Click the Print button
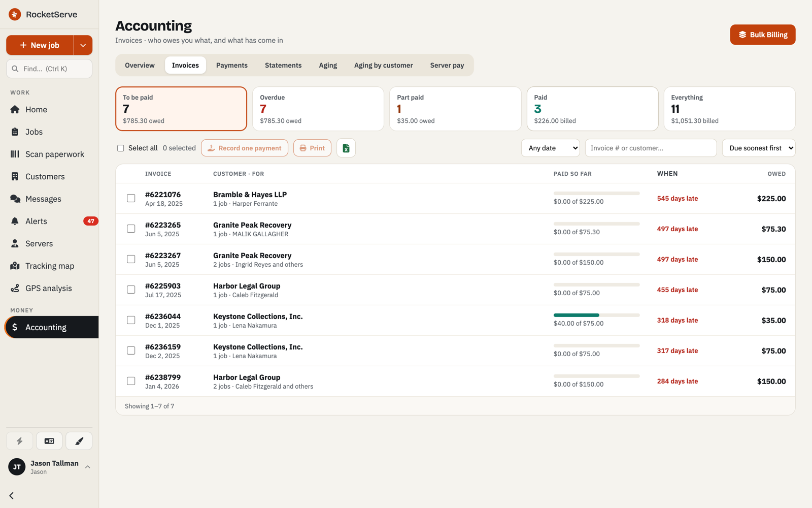 pyautogui.click(x=312, y=148)
